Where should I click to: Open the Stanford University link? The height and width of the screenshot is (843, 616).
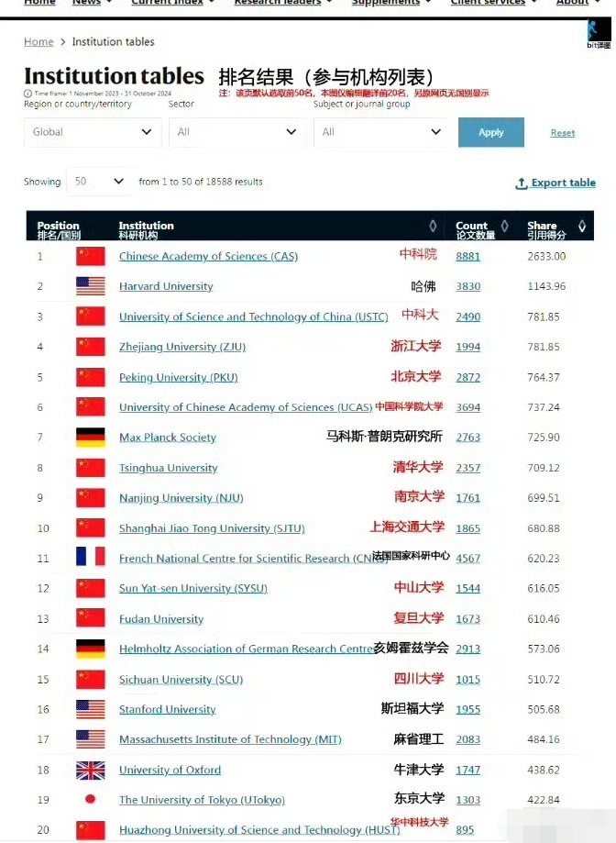pos(168,710)
